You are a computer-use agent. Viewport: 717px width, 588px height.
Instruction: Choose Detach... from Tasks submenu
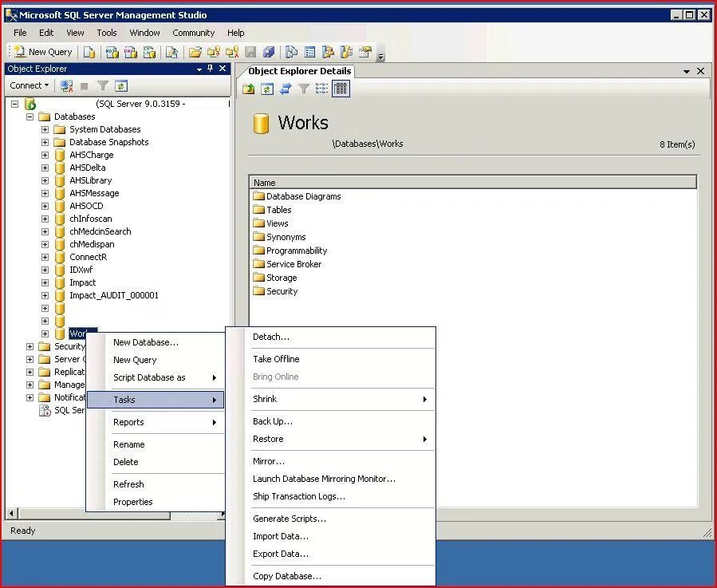332,337
